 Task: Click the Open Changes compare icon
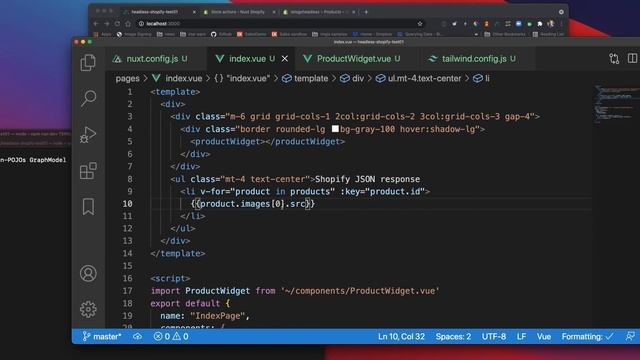coord(614,59)
